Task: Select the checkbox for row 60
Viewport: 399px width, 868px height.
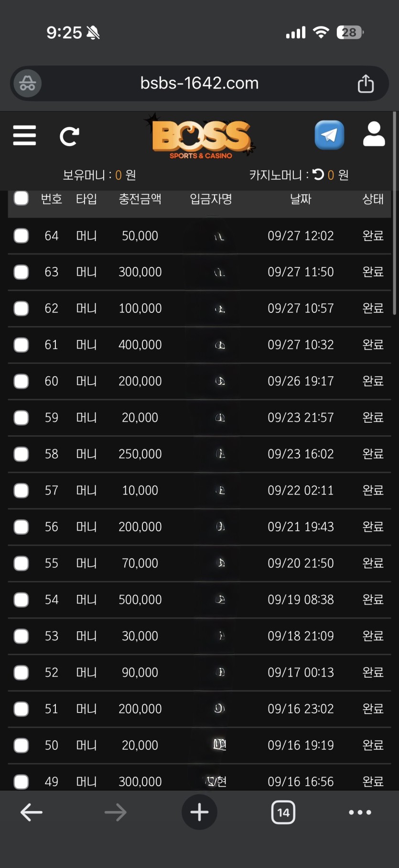Action: (21, 381)
